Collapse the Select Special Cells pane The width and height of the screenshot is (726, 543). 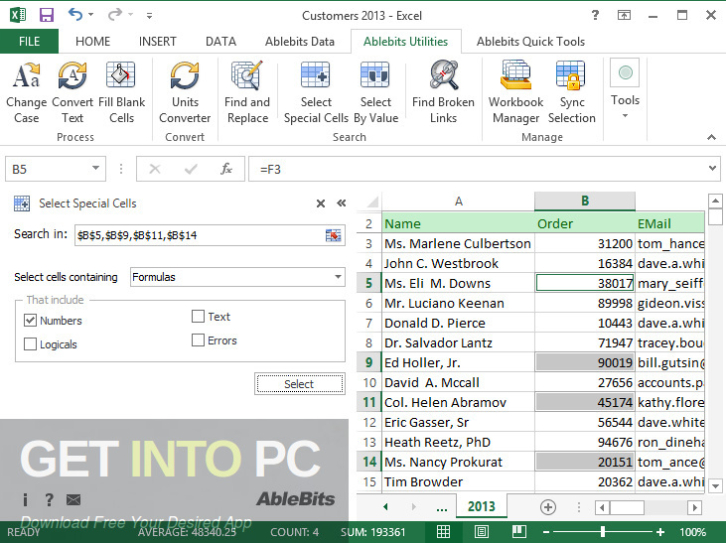pos(342,203)
